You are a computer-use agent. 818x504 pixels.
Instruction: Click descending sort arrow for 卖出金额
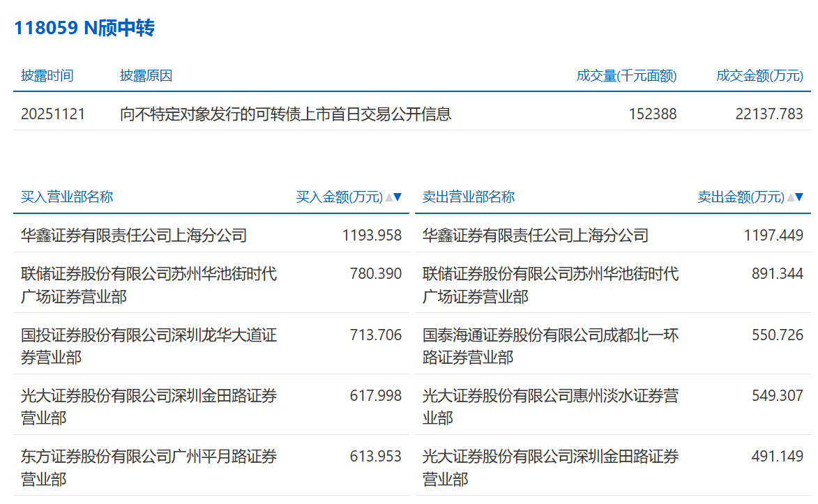click(800, 197)
